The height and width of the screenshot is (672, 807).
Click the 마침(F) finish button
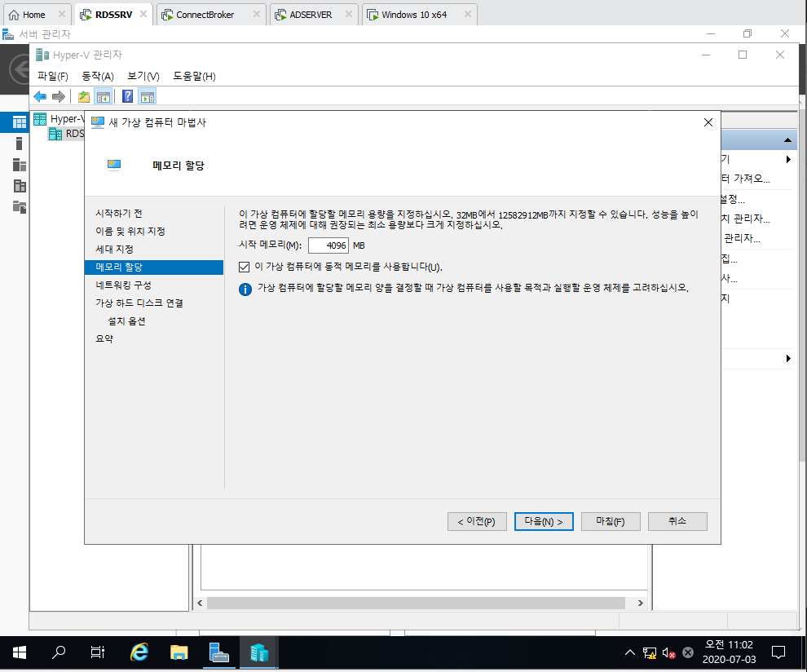(x=611, y=522)
